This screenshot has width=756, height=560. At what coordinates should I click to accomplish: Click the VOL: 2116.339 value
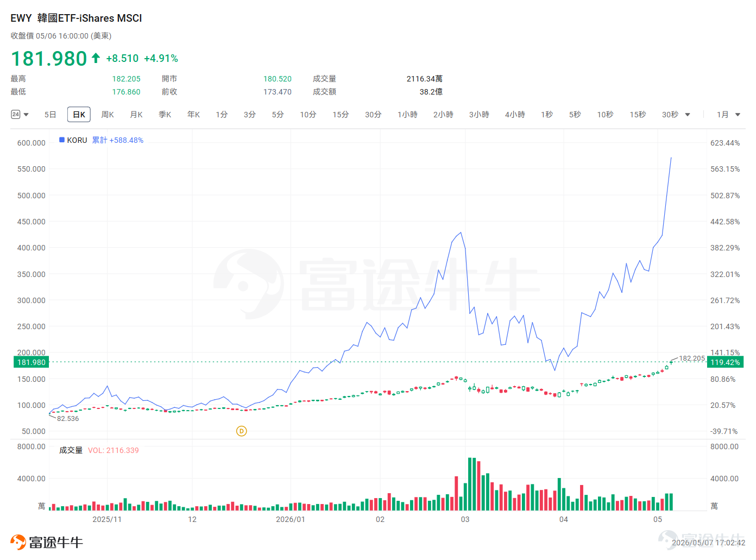(x=114, y=450)
